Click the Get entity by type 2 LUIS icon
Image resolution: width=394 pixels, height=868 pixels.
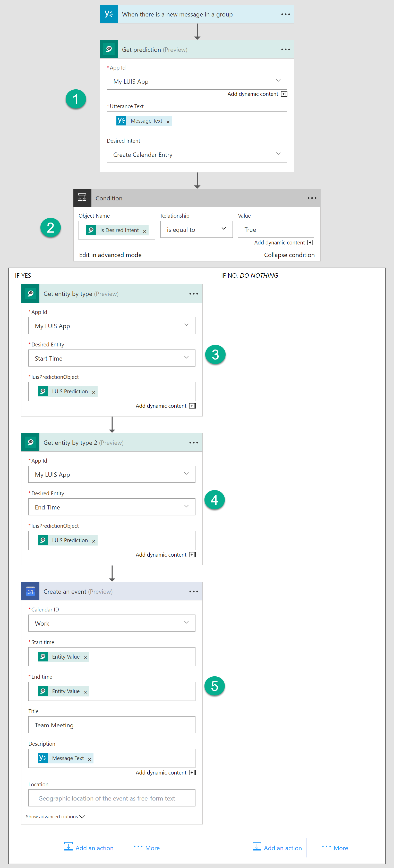coord(30,442)
